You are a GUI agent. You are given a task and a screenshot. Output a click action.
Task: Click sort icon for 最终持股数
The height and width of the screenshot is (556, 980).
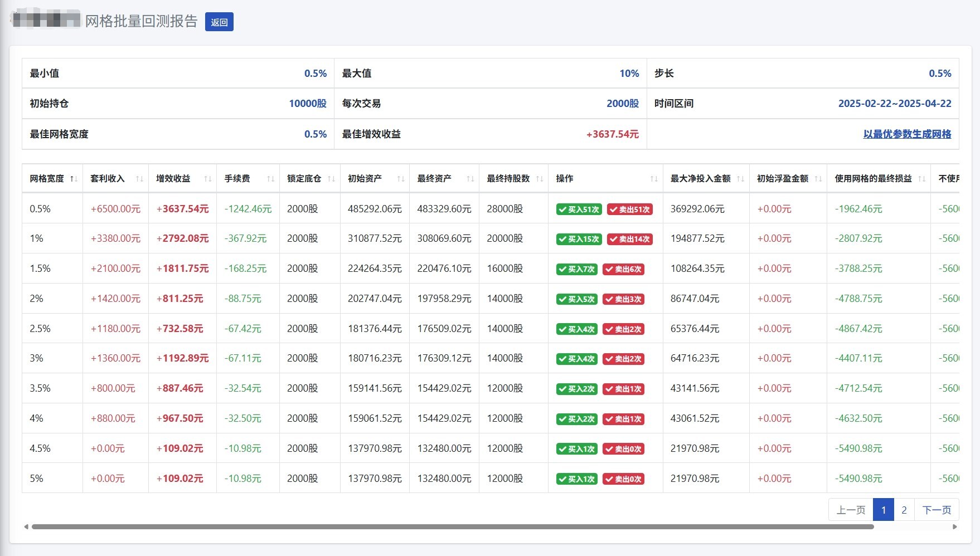(539, 179)
